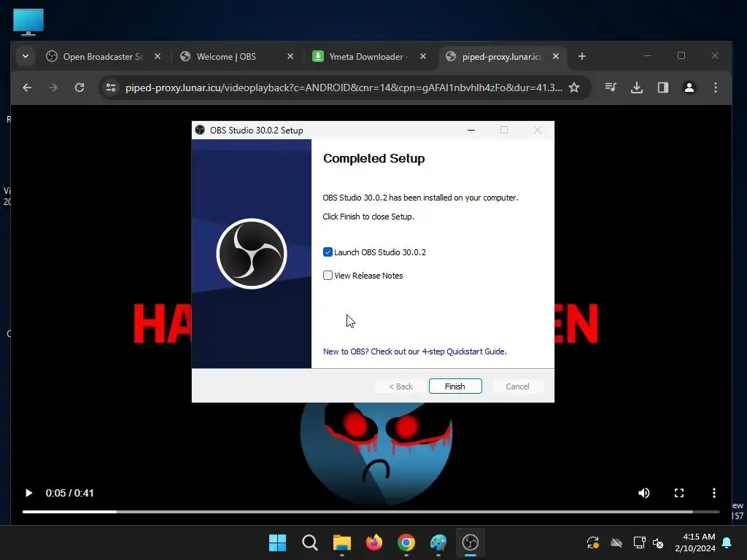Bookmark this page with star icon

tap(574, 87)
